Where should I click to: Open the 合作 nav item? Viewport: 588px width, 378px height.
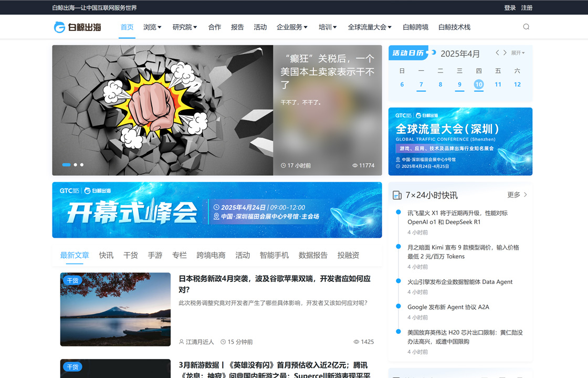tap(215, 27)
